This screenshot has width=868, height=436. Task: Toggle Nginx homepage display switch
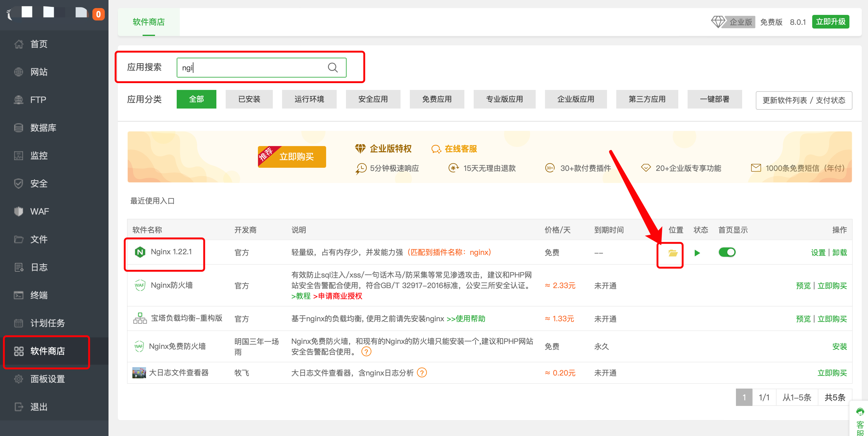[727, 252]
